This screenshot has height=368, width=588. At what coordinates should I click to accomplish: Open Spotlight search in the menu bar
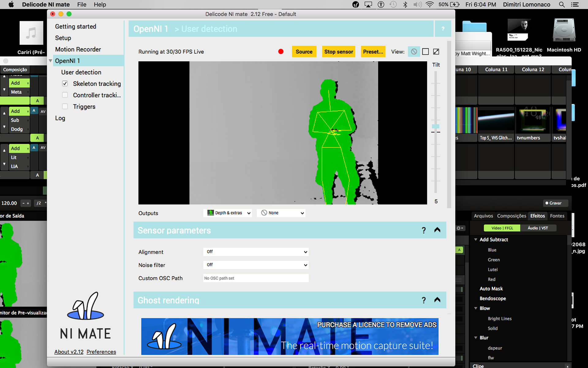pos(562,5)
